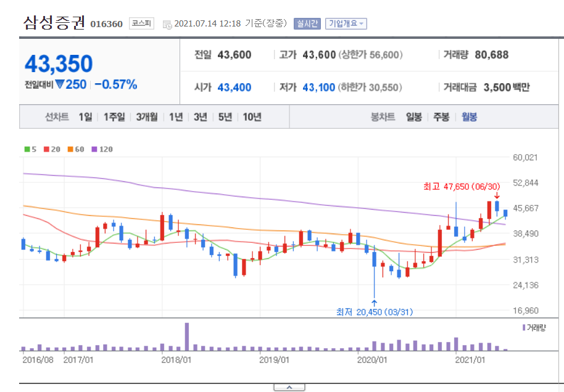Click the 60,021 y-axis label
The height and width of the screenshot is (392, 564).
526,157
